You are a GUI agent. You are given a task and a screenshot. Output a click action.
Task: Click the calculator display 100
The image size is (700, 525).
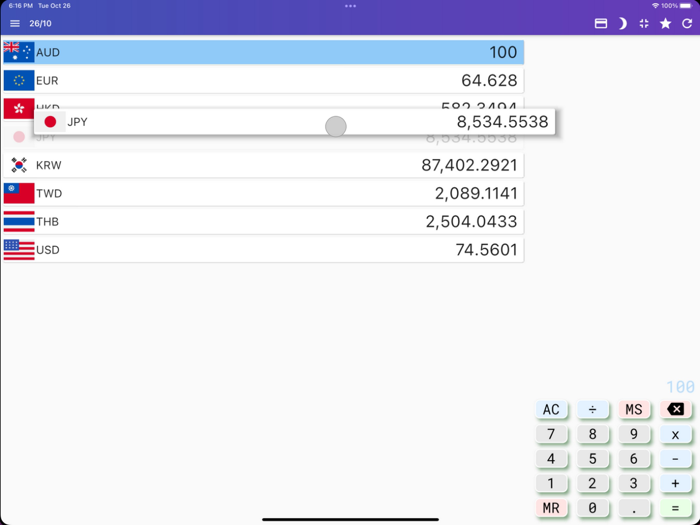click(680, 387)
